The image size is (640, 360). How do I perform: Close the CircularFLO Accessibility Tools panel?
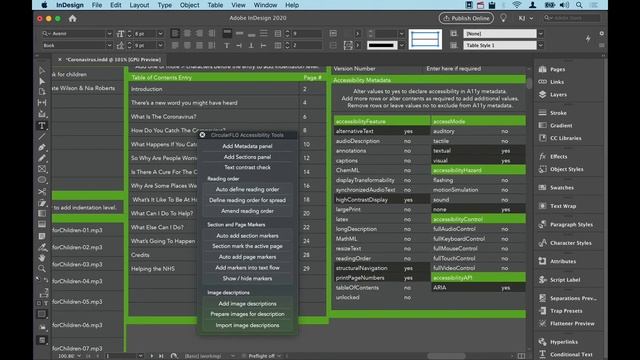coord(202,135)
